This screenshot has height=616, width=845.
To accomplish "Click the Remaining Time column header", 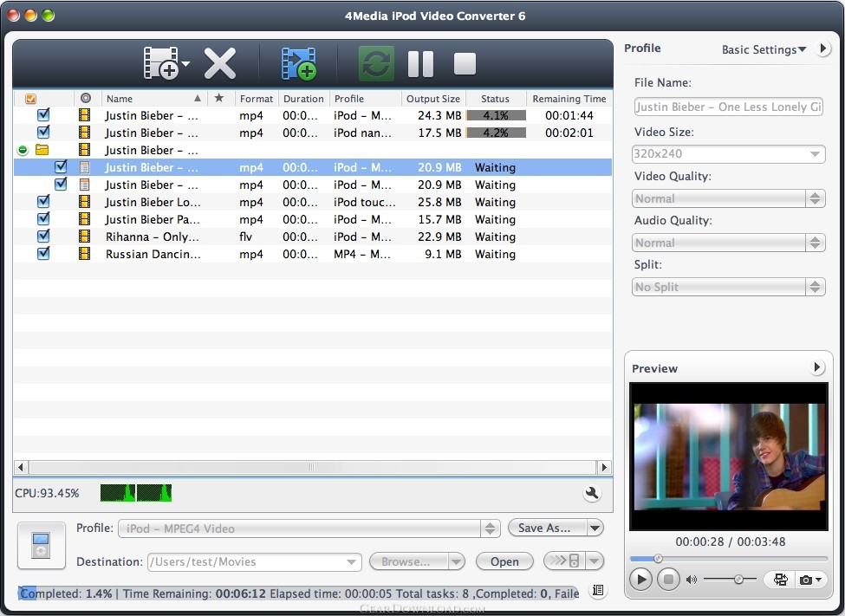I will tap(569, 99).
